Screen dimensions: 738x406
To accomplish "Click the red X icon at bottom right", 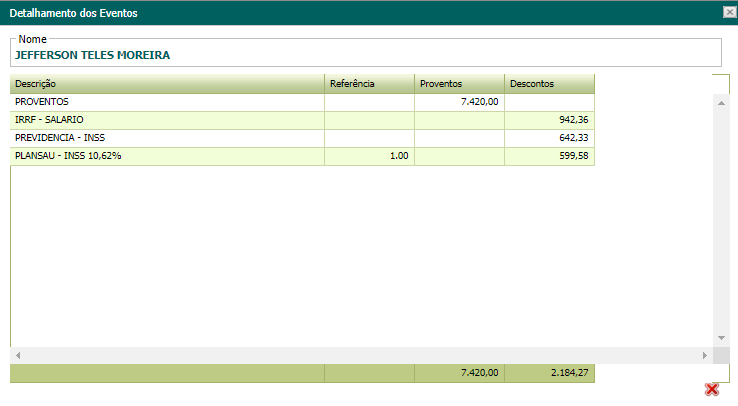I will point(712,389).
